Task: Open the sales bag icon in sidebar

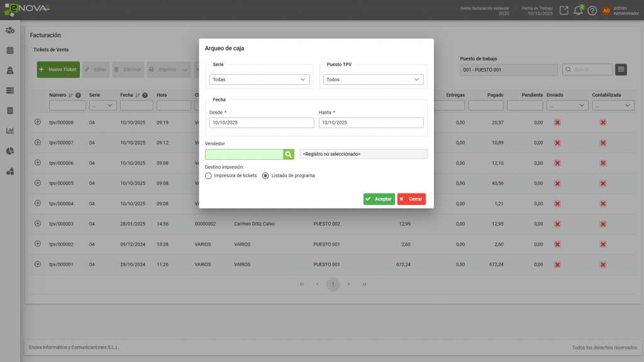Action: pos(9,70)
